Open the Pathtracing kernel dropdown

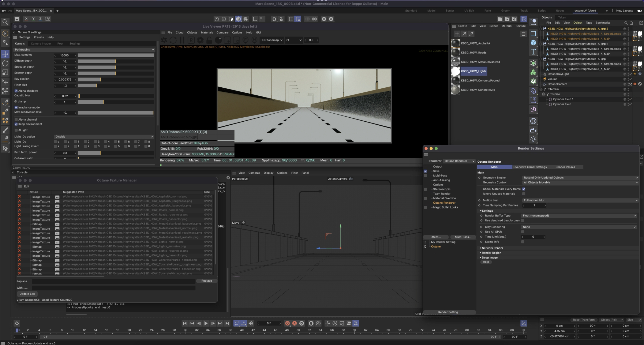[x=84, y=50]
